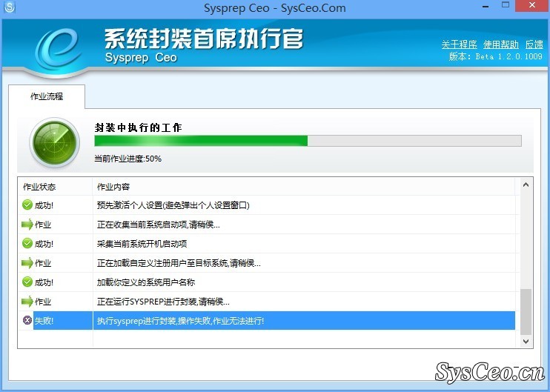Image resolution: width=550 pixels, height=392 pixels.
Task: Click scrollbar down arrow in job list
Action: pos(526,341)
